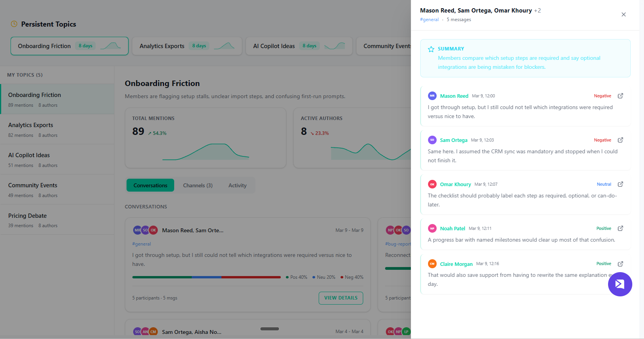
Task: Click the summary star icon
Action: (431, 49)
